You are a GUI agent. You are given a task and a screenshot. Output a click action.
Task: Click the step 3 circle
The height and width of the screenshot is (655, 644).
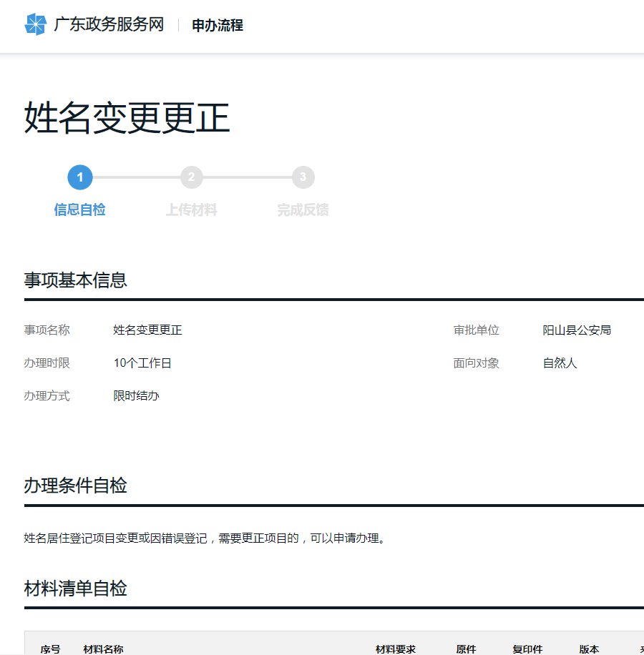[x=303, y=177]
